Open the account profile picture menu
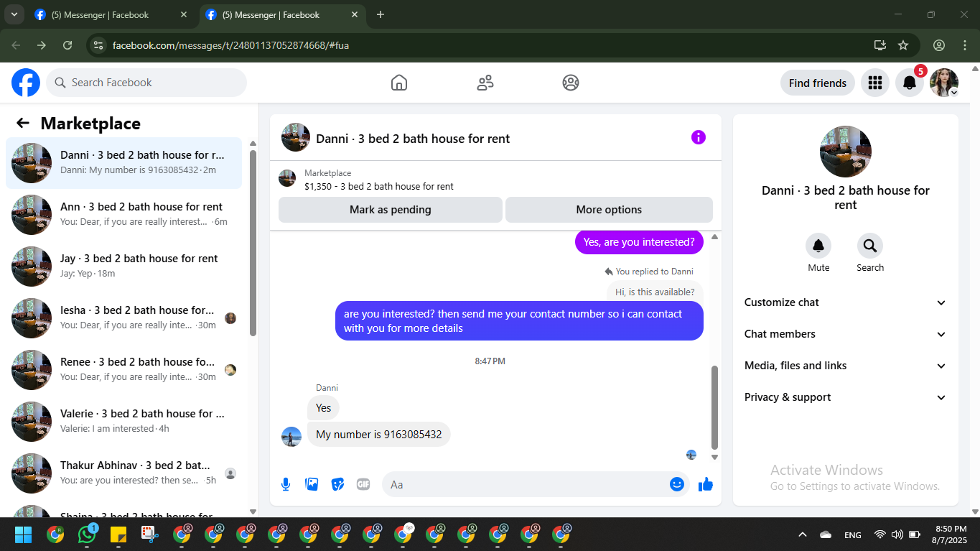Screen dimensions: 980x551 944,83
